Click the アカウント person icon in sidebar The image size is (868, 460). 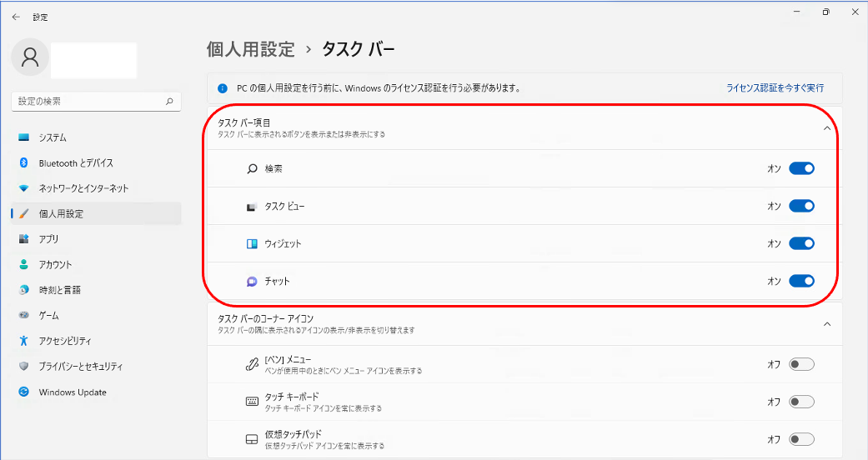point(24,264)
